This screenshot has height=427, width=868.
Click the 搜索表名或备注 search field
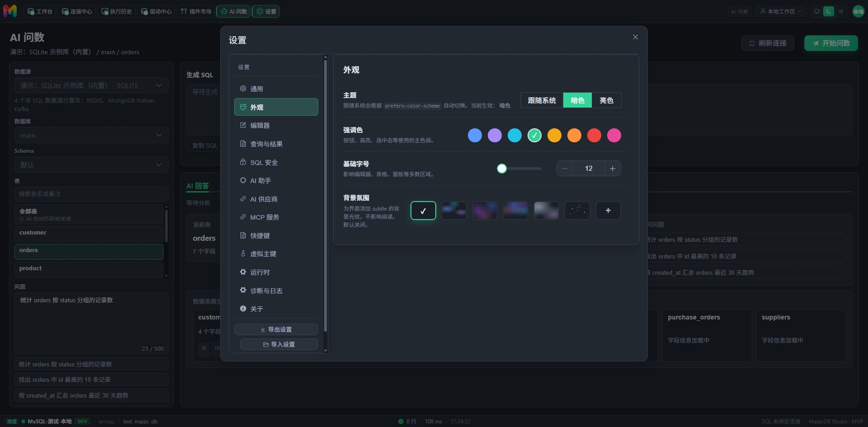(91, 194)
